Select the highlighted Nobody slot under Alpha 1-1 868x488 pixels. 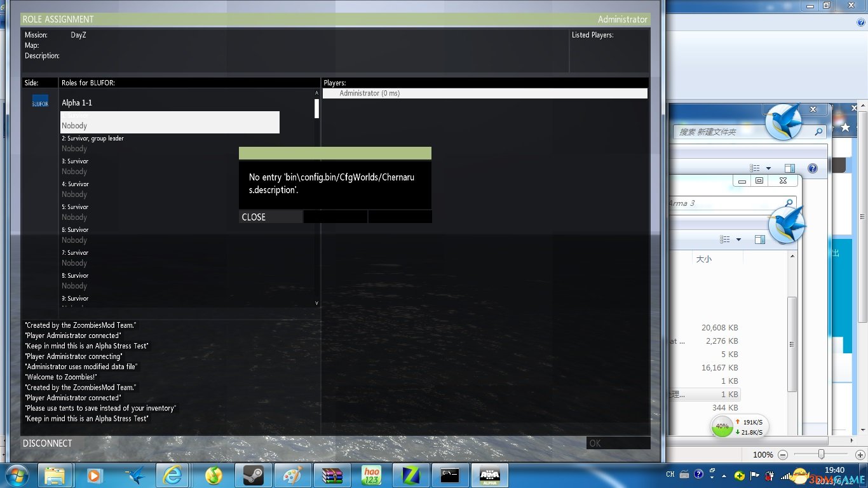[x=170, y=122]
